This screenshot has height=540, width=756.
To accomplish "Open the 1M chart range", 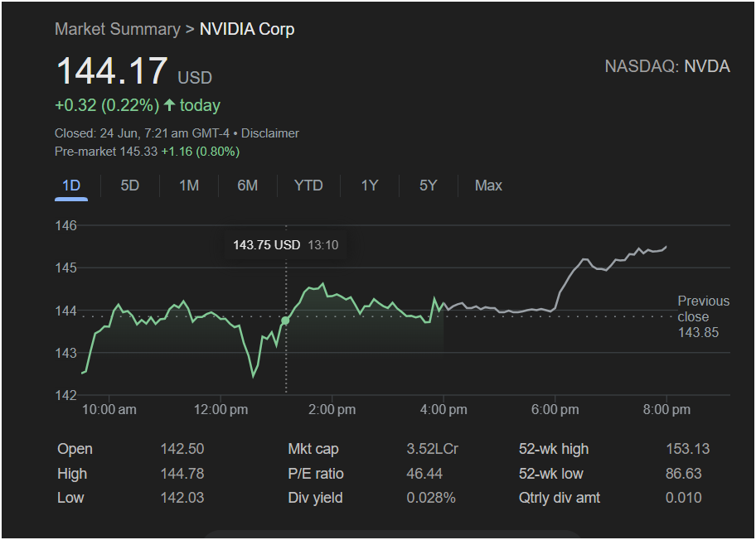I will click(189, 186).
